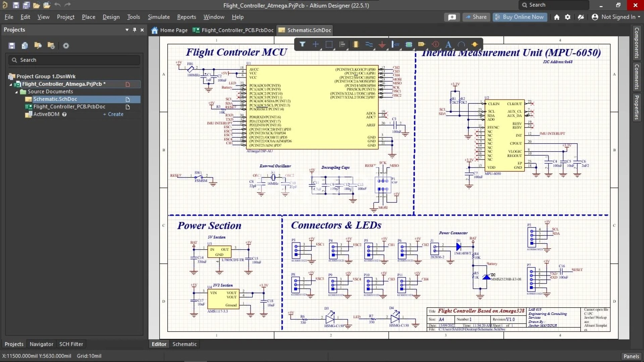
Task: Click the Place Net Label D1 icon
Action: [x=422, y=44]
